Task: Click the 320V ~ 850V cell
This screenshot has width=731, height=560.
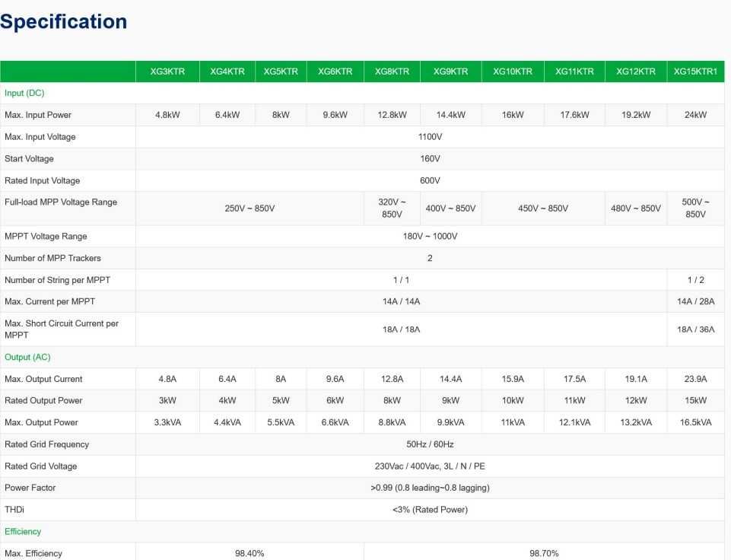Action: (392, 208)
